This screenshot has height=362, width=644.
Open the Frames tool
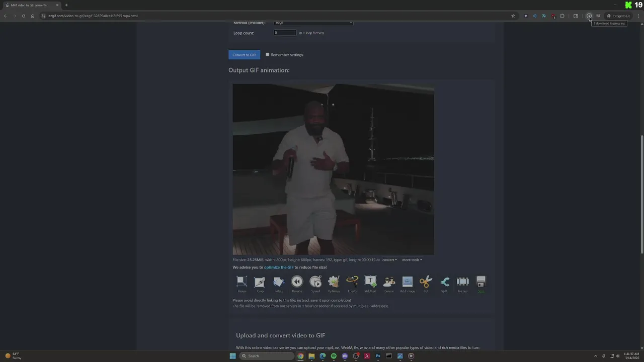tap(462, 284)
